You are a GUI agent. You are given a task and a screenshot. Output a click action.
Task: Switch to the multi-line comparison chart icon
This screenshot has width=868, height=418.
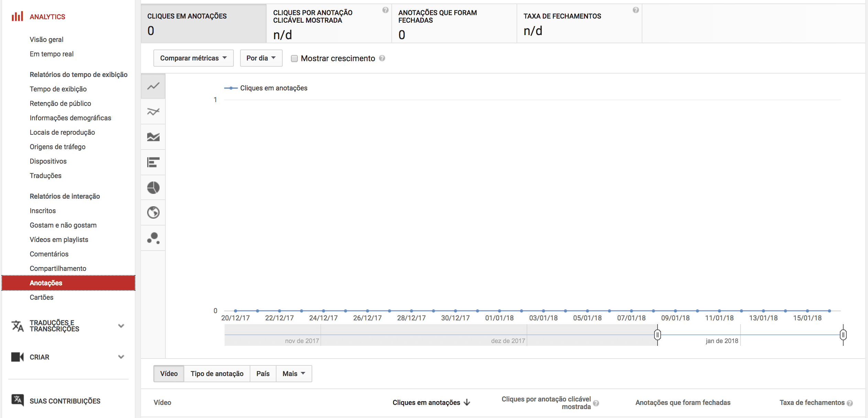(153, 111)
